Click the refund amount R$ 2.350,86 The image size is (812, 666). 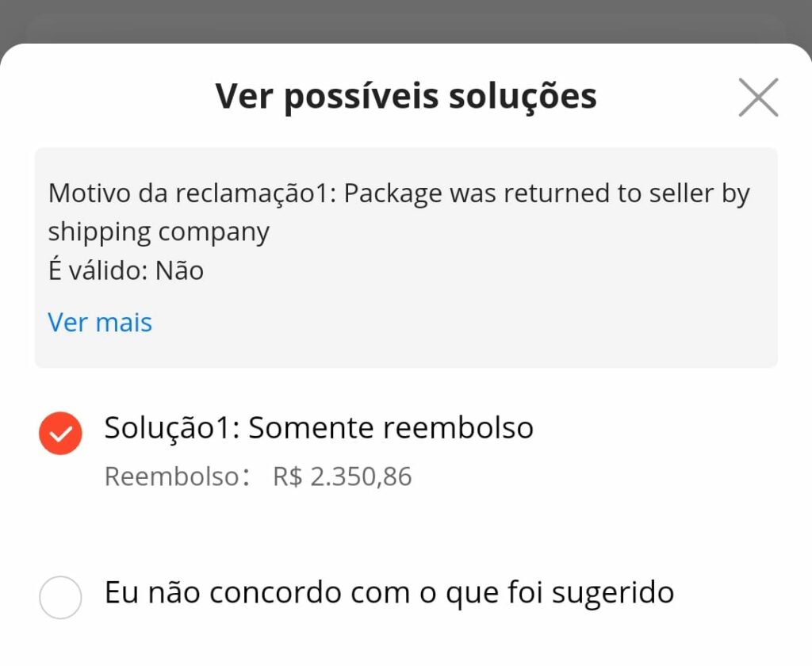tap(343, 477)
